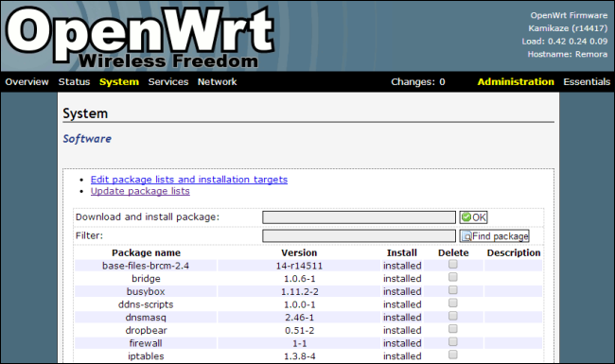This screenshot has width=615, height=364.
Task: Click version 1.3.8-4 cell
Action: [300, 356]
